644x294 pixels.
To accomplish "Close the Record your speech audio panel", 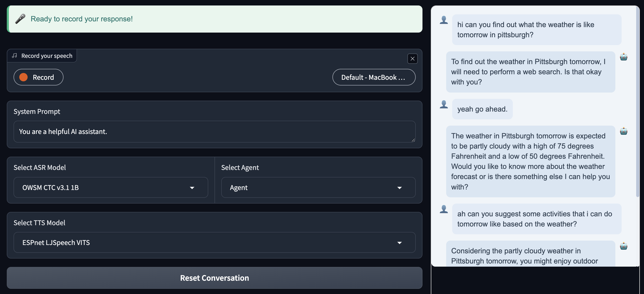I will [x=412, y=59].
